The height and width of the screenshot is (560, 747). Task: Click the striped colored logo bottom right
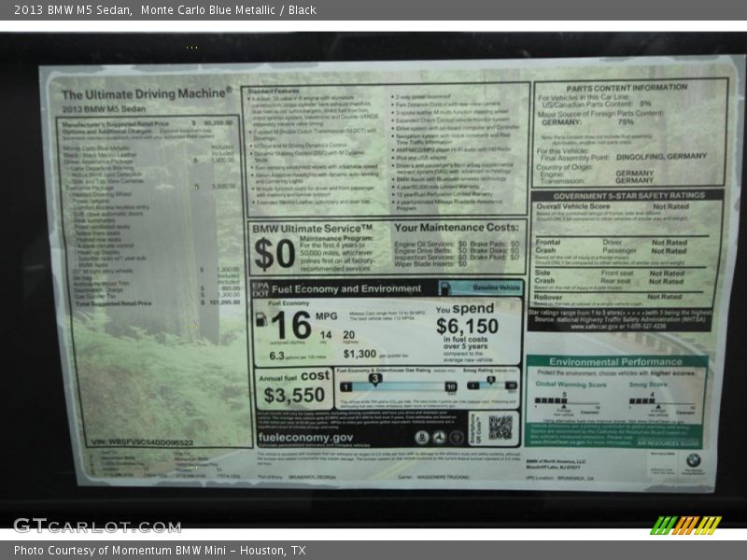point(685,525)
